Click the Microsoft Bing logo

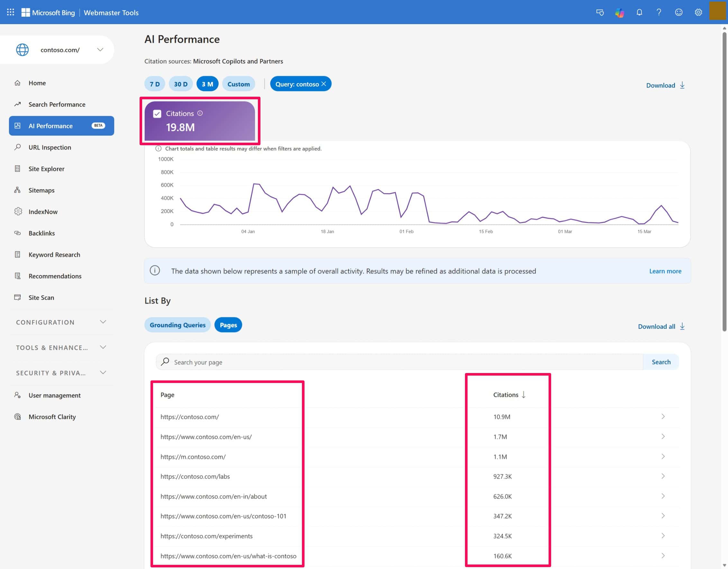(x=48, y=13)
